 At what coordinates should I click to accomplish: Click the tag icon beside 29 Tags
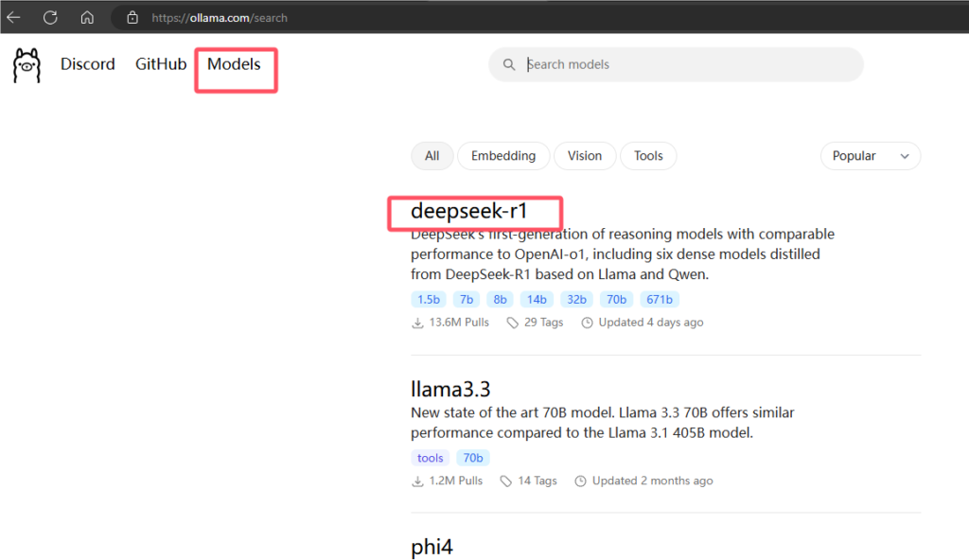pos(512,323)
